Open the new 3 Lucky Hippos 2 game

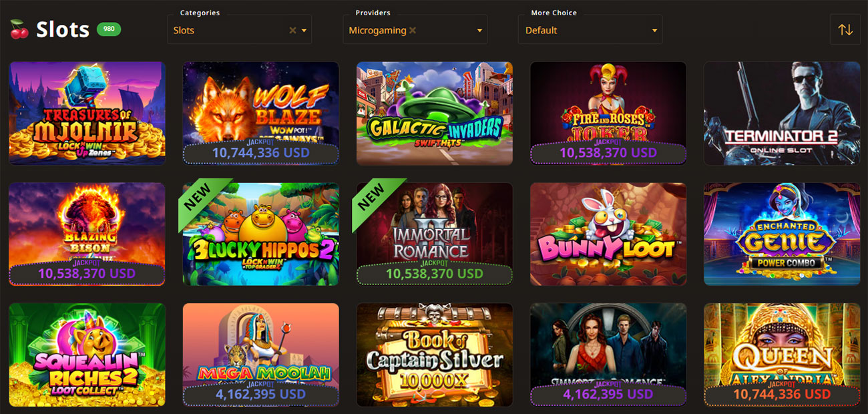click(260, 234)
